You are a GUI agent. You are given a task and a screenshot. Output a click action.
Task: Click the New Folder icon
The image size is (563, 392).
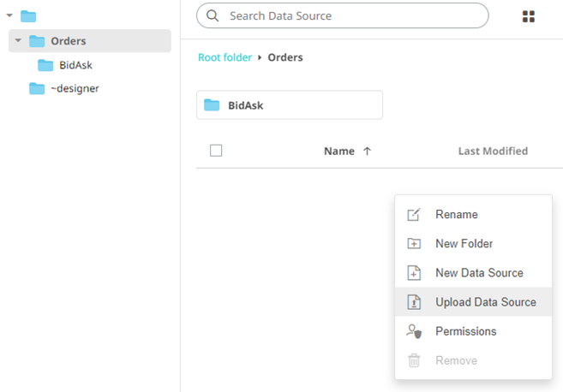pos(414,244)
